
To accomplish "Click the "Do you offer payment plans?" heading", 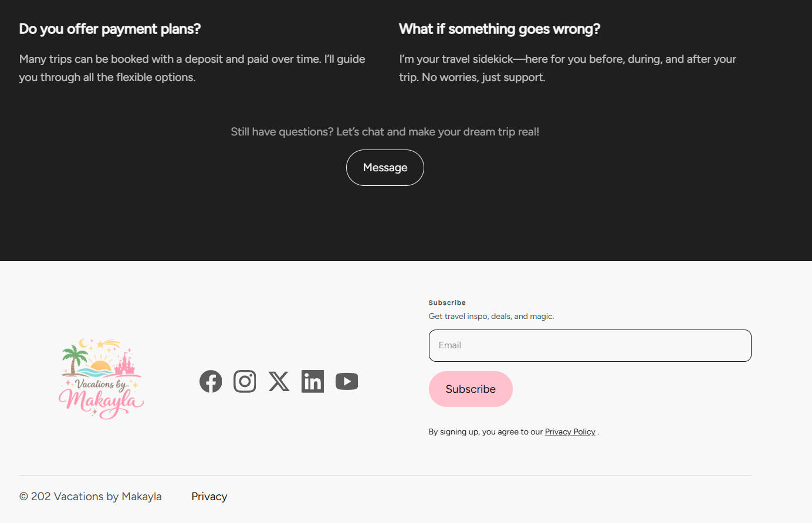I will [x=110, y=29].
